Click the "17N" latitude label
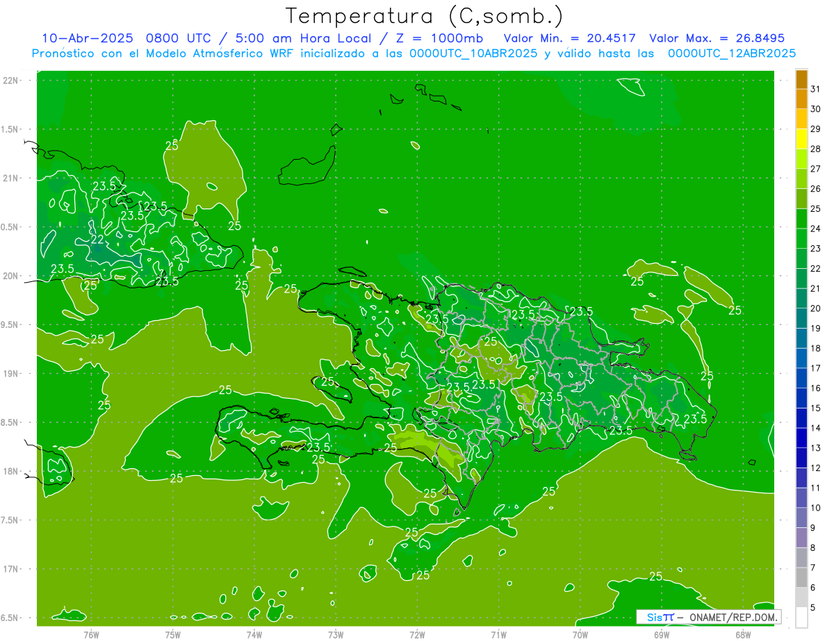 pyautogui.click(x=10, y=569)
